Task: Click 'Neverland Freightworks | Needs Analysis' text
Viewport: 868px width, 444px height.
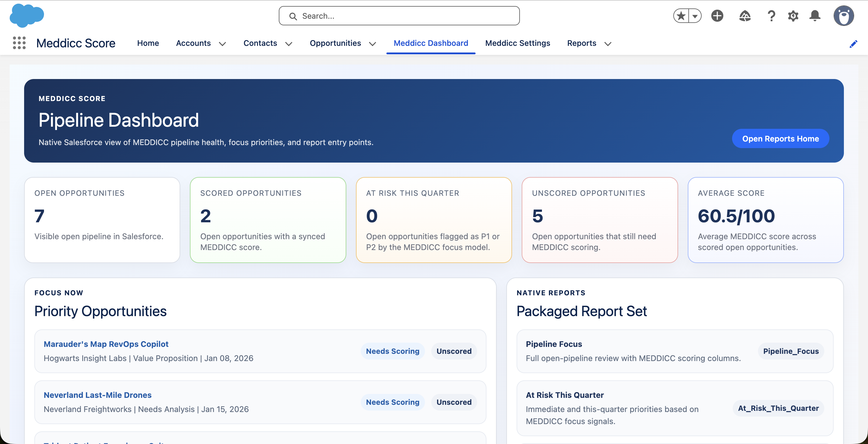Action: tap(119, 409)
